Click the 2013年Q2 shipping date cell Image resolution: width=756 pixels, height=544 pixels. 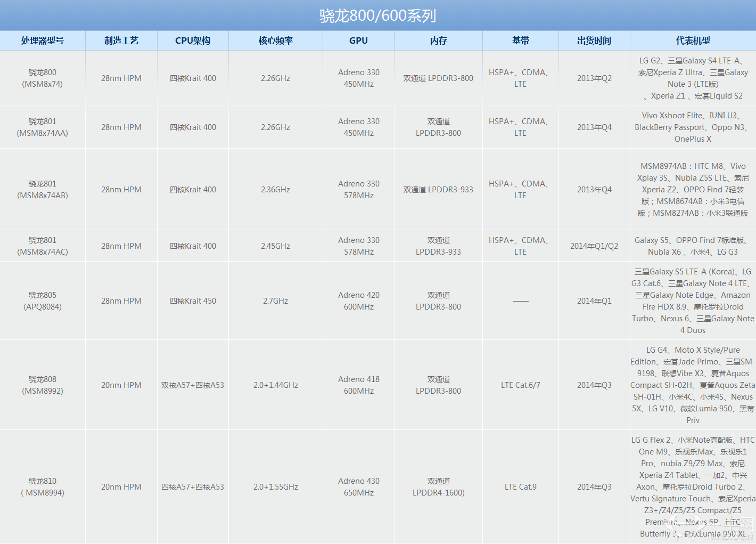tap(594, 78)
